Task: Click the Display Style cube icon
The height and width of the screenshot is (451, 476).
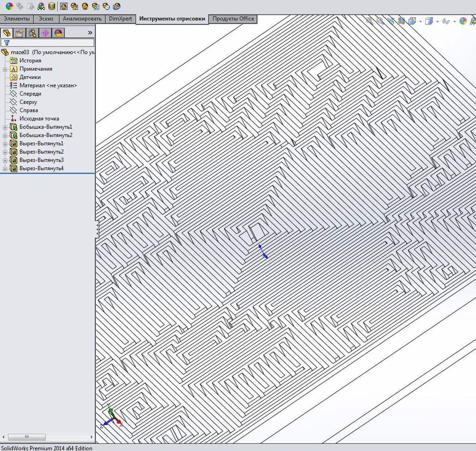Action: click(429, 20)
